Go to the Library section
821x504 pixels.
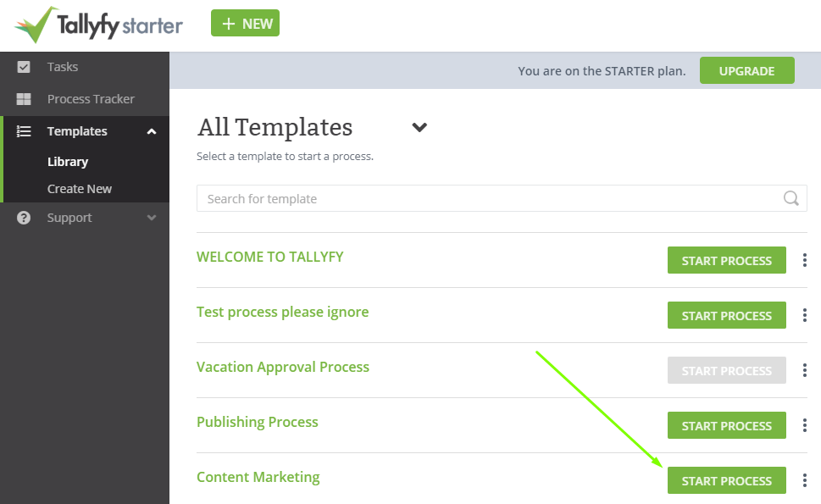click(x=68, y=161)
